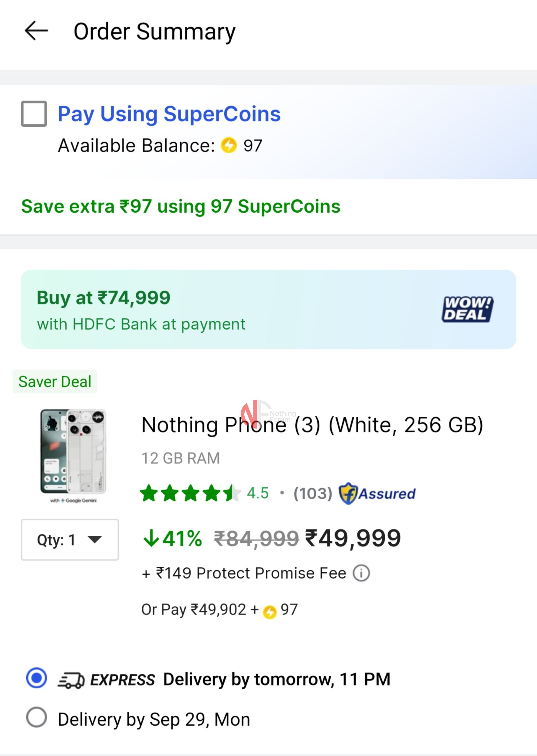Click the Nothing Phone product thumbnail
Screen dimensions: 537x756
[73, 456]
